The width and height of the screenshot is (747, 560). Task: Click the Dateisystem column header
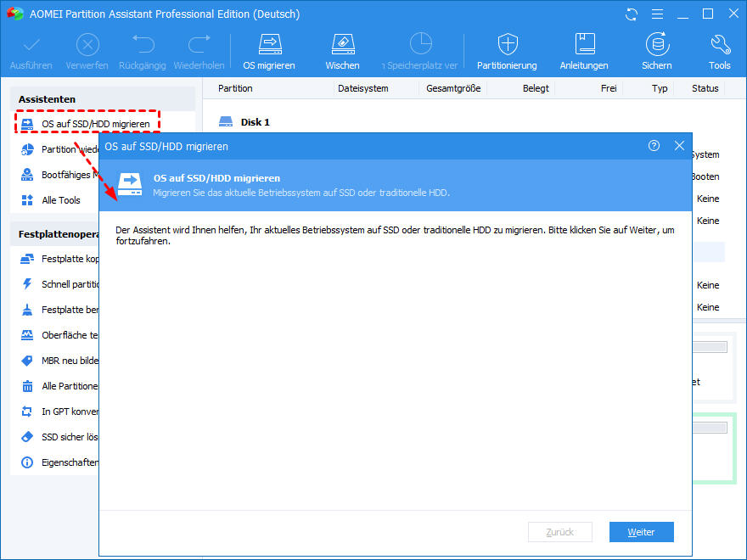coord(363,88)
